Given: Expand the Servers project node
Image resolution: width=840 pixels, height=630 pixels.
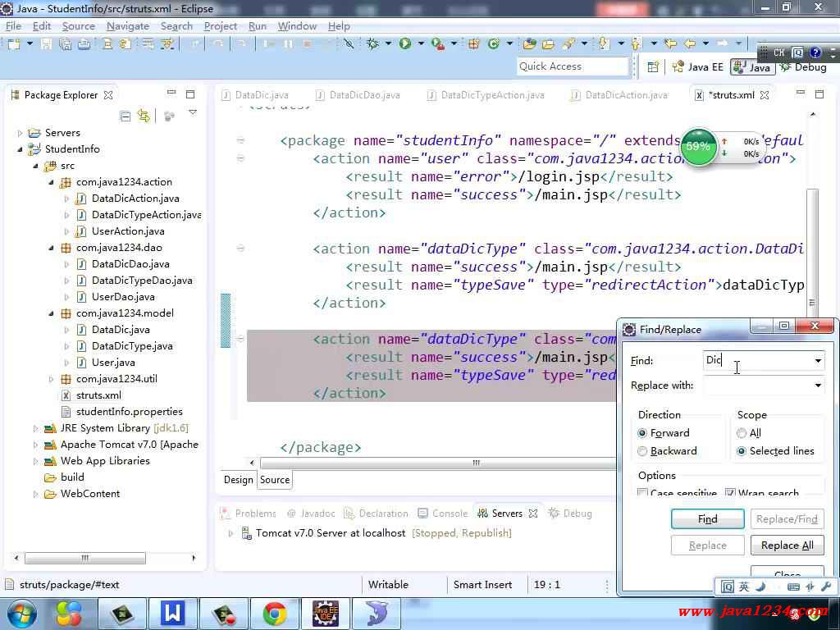Looking at the screenshot, I should 20,133.
